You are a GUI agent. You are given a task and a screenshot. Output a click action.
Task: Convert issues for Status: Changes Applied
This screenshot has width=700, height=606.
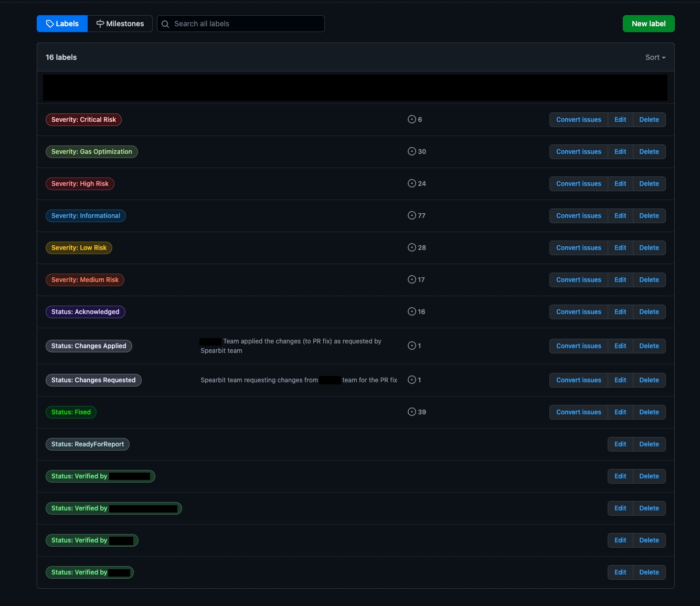coord(578,346)
